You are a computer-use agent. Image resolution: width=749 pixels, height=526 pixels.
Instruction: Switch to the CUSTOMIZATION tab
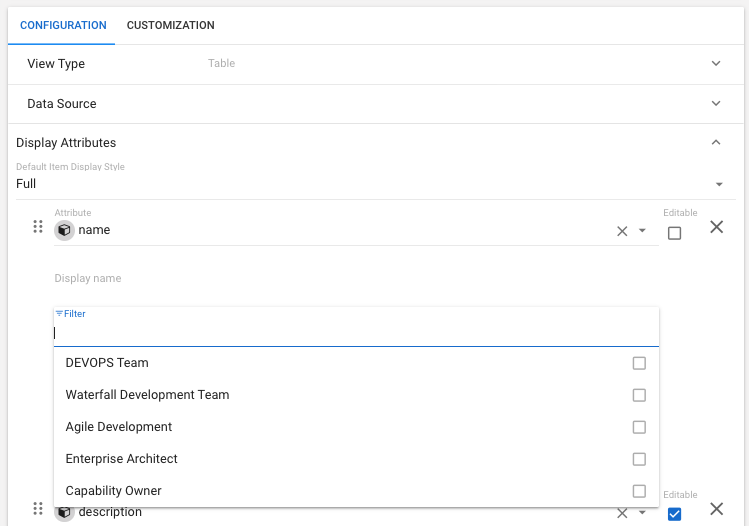click(170, 25)
